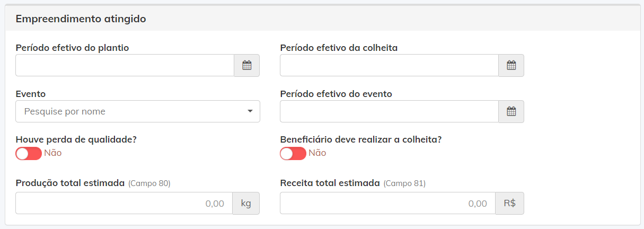Expand the Evento dropdown arrow
The width and height of the screenshot is (644, 229).
(x=250, y=111)
